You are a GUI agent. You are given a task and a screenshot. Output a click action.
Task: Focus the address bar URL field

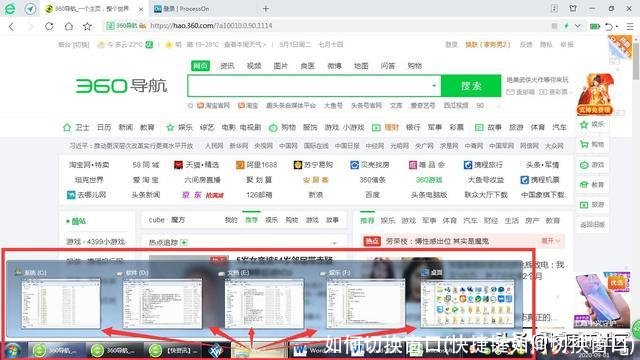(x=327, y=26)
